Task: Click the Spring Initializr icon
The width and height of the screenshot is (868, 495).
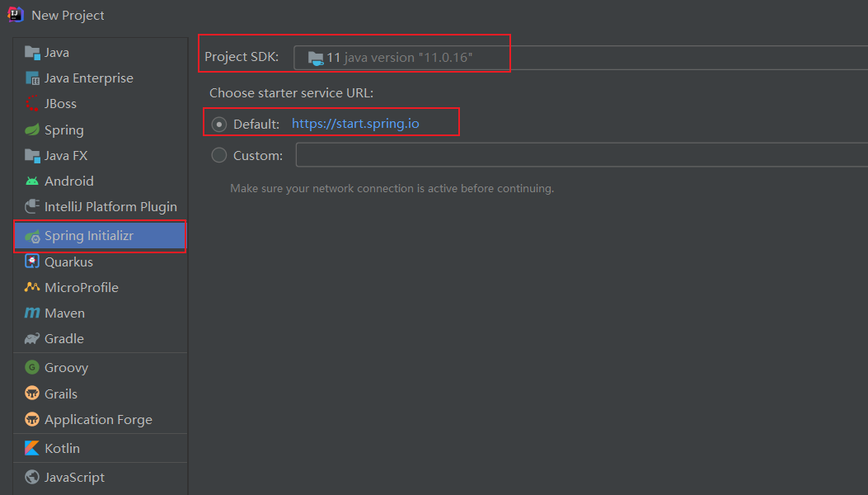Action: point(32,236)
